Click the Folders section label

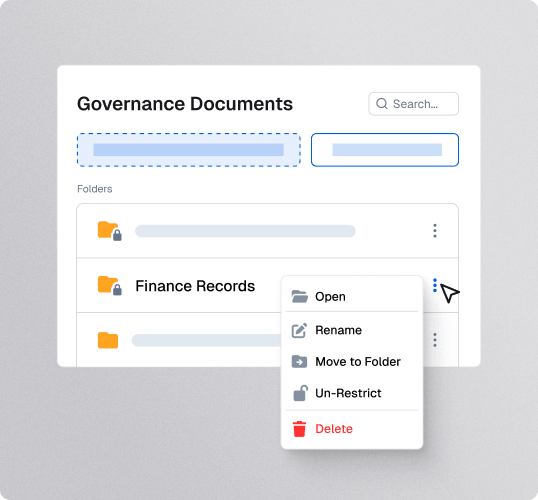[x=95, y=189]
